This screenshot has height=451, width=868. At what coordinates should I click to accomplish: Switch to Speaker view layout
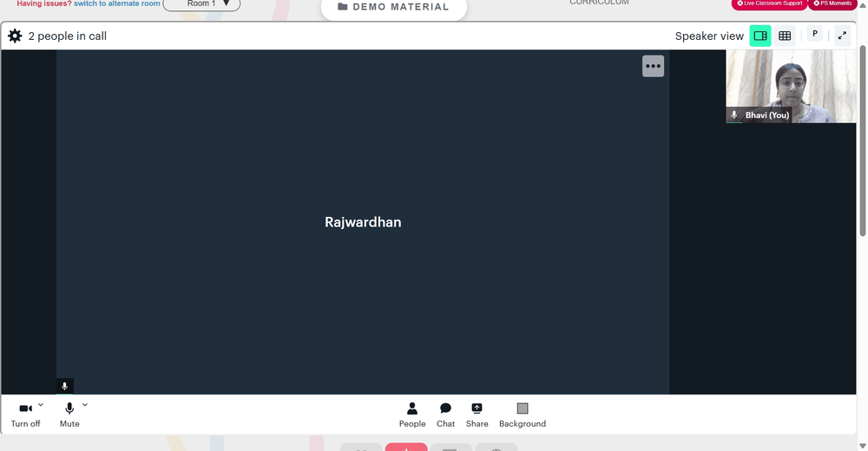tap(760, 36)
